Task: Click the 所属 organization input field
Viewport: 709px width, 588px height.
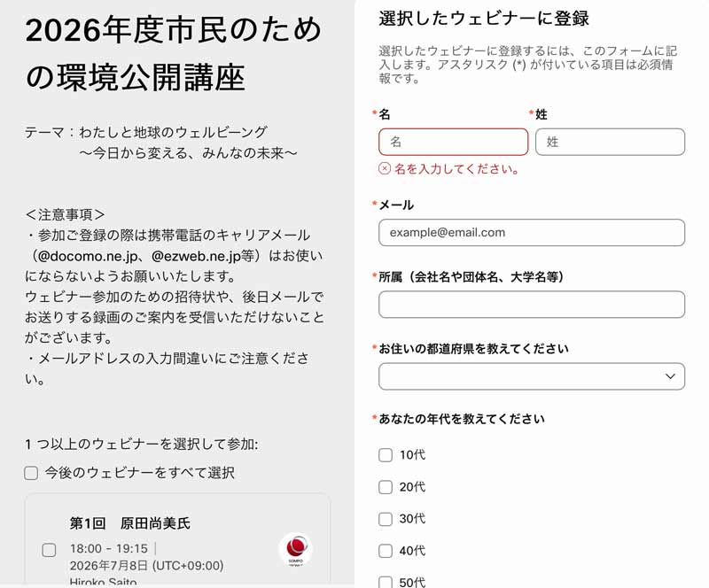Action: pos(532,304)
